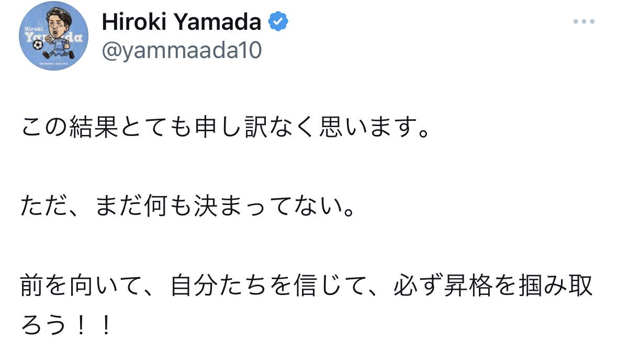This screenshot has height=364, width=617.
Task: Open the Hiroki Yamada display name link
Action: [x=182, y=21]
